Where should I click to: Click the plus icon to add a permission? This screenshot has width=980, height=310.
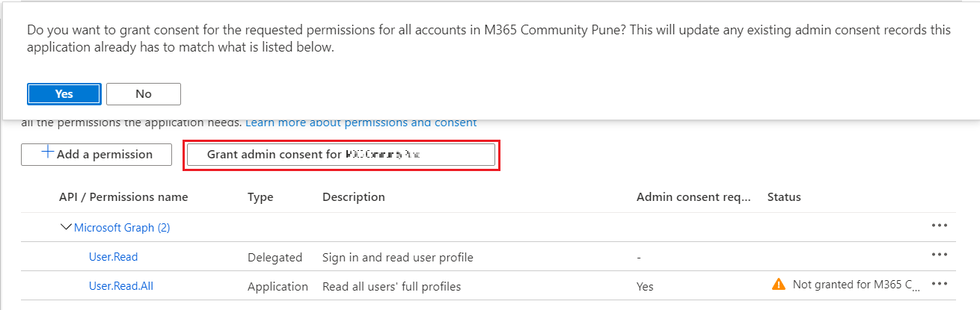(48, 153)
